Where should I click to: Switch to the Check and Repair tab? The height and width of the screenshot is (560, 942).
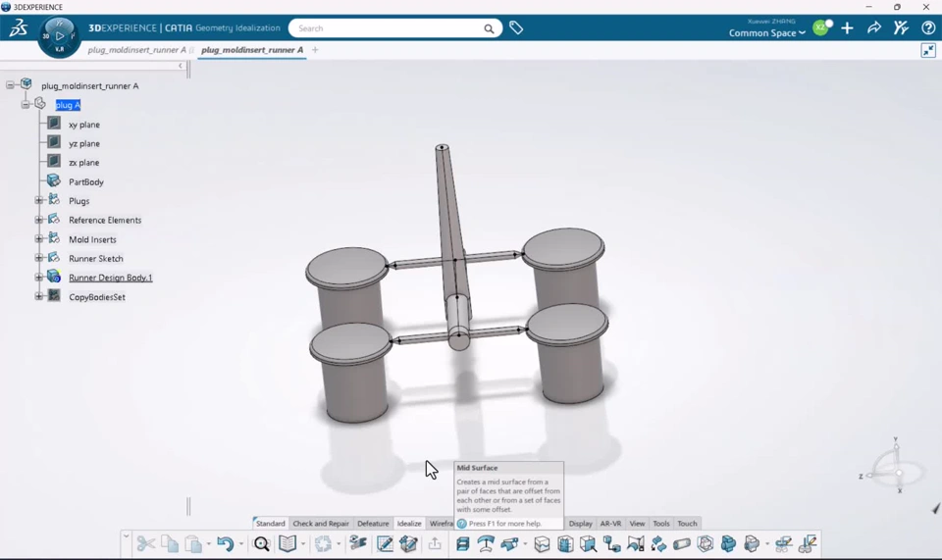point(321,524)
